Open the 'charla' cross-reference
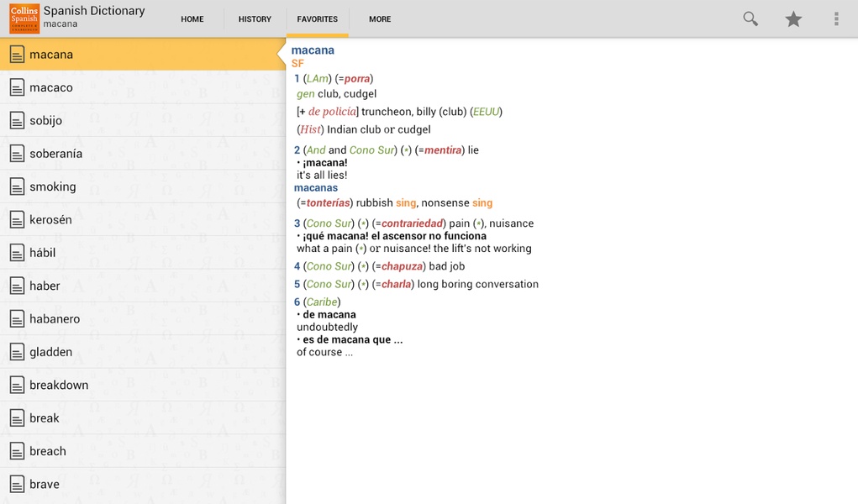Image resolution: width=858 pixels, height=504 pixels. (396, 284)
